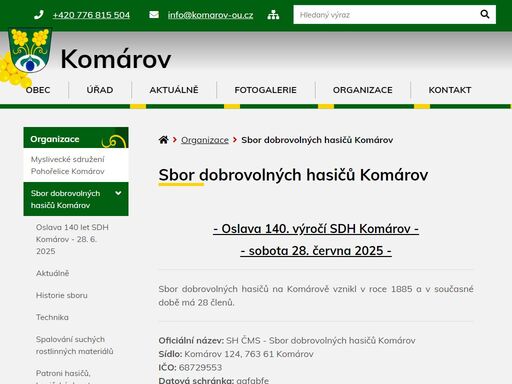The height and width of the screenshot is (384, 512).
Task: Open Oslava 140 let SDH sidebar link
Action: click(72, 239)
